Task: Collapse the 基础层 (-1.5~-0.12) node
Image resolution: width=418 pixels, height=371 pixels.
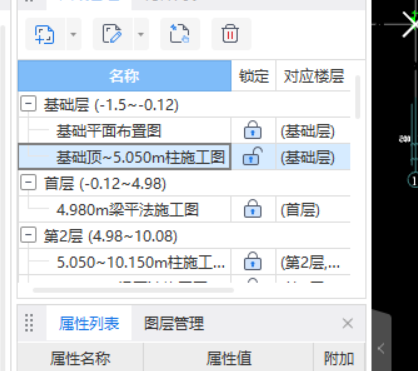Action: (x=28, y=104)
